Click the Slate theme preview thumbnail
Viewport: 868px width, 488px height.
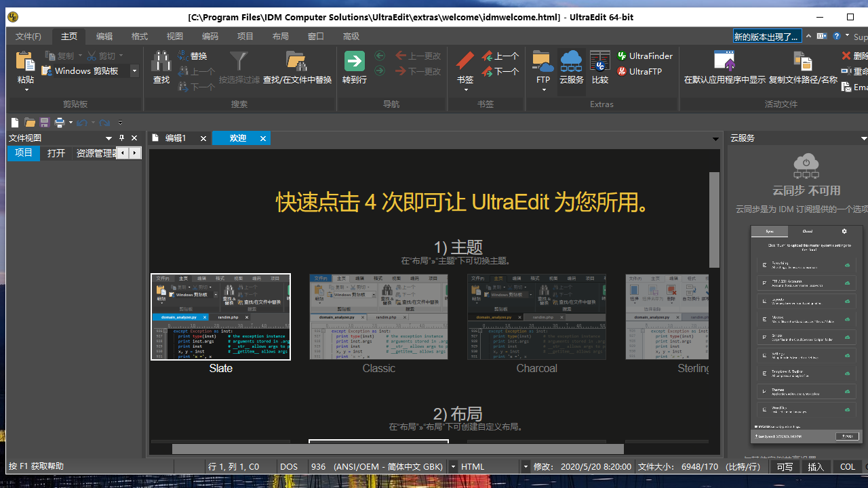220,317
